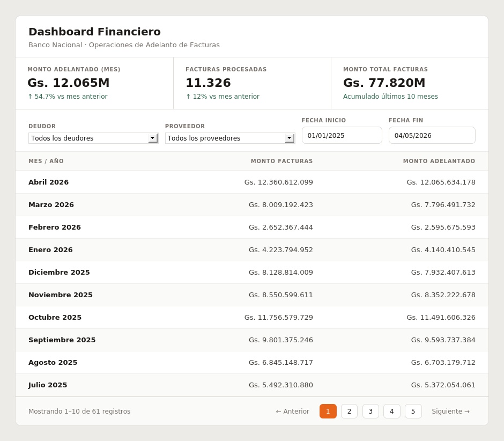
Task: Click advanced amount Gs. 12.065.634.178
Action: pos(441,182)
